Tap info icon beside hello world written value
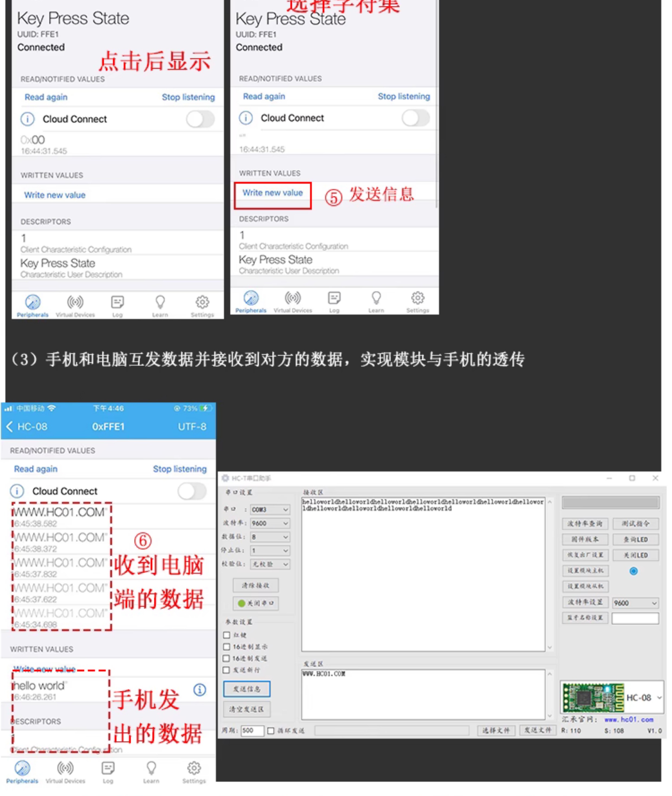Viewport: 672px width, 796px height. 200,689
